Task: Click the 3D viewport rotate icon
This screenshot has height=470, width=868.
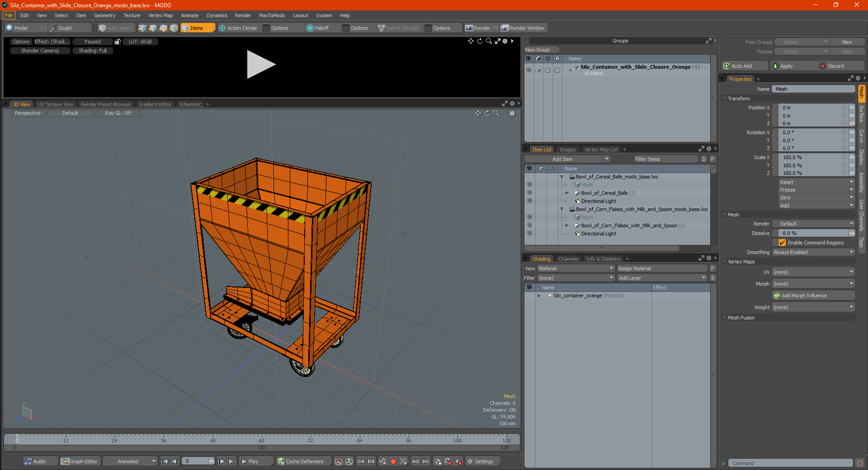Action: [487, 113]
